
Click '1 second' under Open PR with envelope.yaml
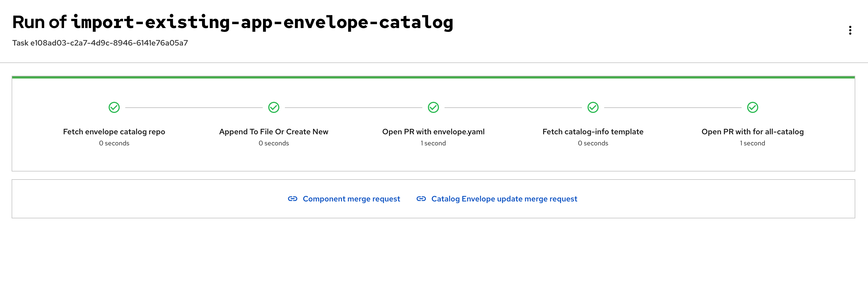pos(433,143)
